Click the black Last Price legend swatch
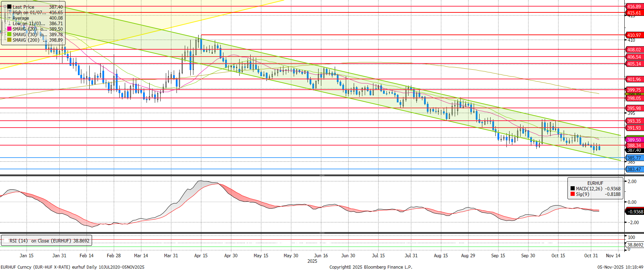The width and height of the screenshot is (644, 270). 9,7
